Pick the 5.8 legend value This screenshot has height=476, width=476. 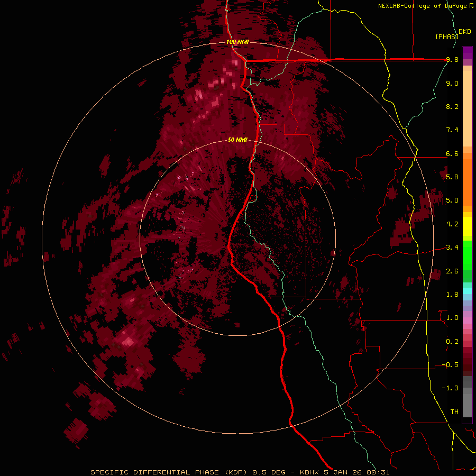coord(452,177)
